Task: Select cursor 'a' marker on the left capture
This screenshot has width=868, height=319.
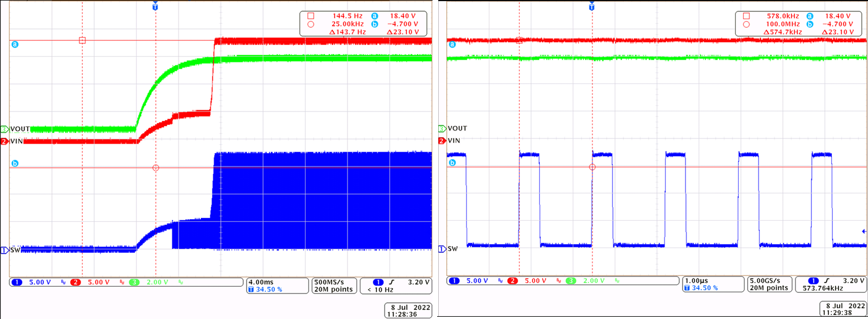Action: coord(15,44)
